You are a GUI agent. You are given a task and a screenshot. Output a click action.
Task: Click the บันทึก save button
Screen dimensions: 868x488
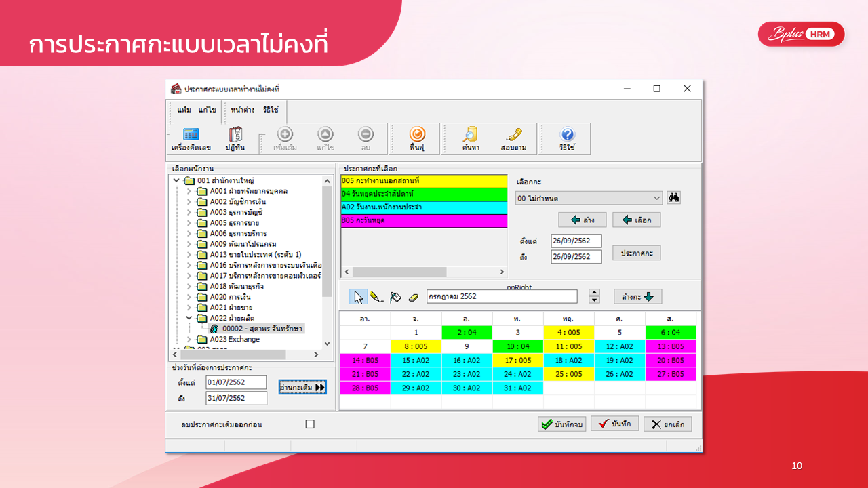pos(614,424)
